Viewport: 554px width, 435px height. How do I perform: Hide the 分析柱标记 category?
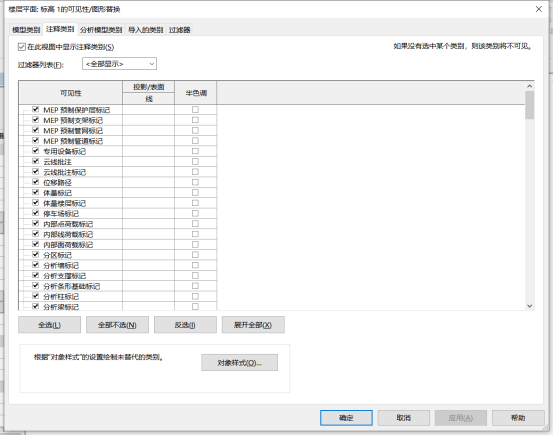pyautogui.click(x=35, y=296)
